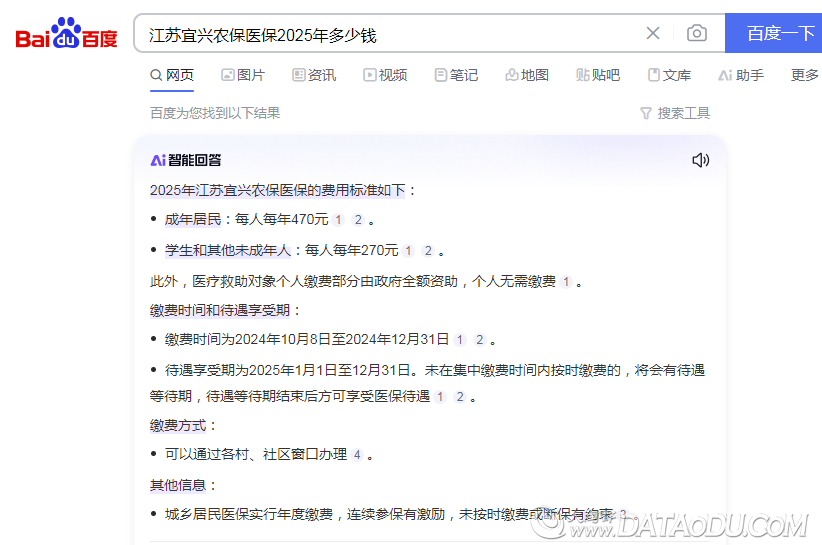
Task: Open 搜索工具 filter
Action: [675, 113]
